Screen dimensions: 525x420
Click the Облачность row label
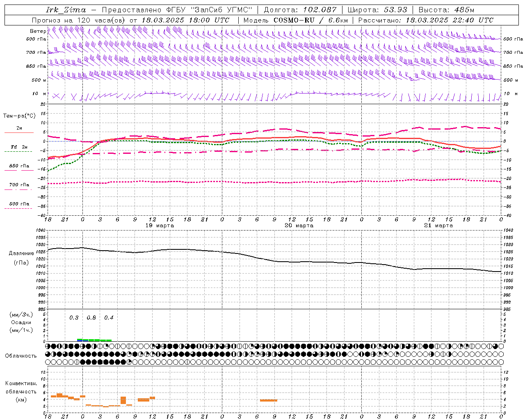pos(21,356)
